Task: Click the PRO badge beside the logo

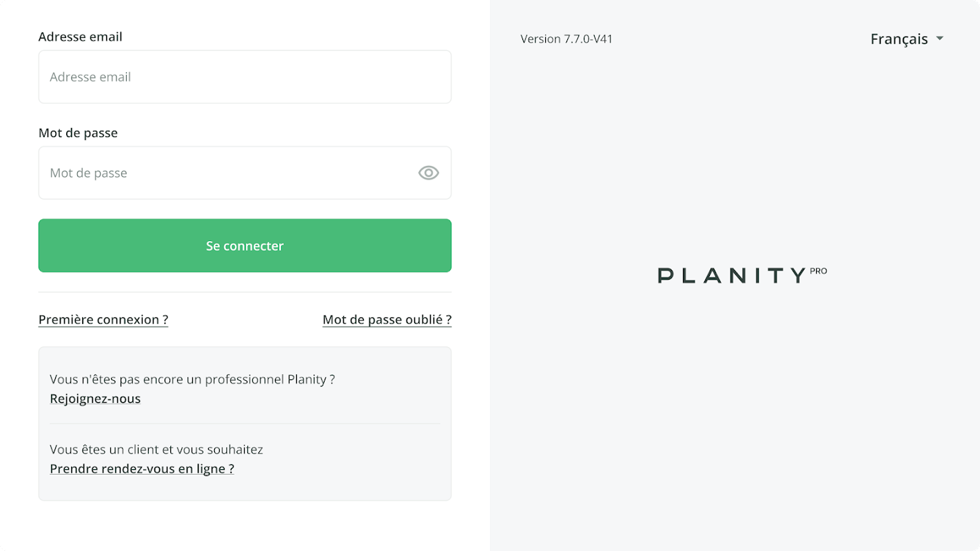Action: click(x=819, y=271)
